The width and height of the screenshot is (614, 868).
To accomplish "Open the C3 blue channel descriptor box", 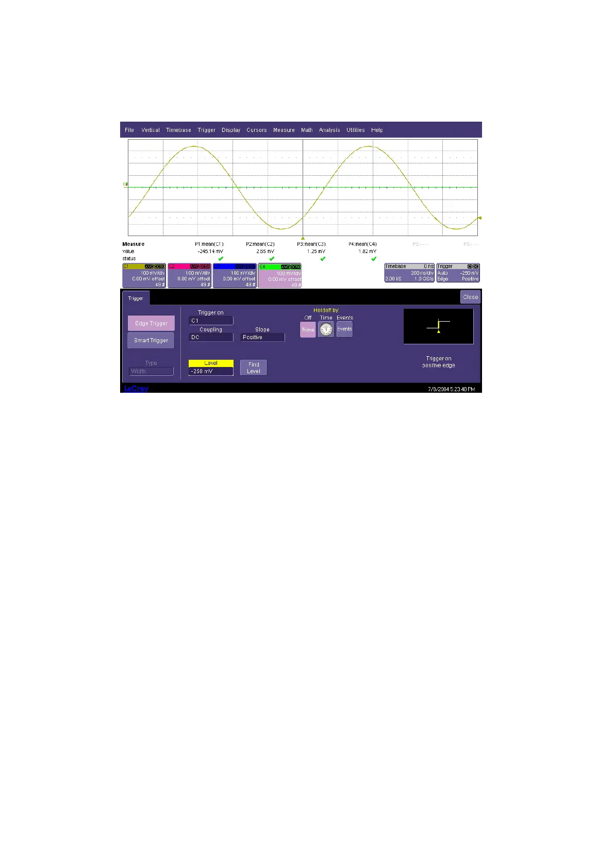I will 235,275.
